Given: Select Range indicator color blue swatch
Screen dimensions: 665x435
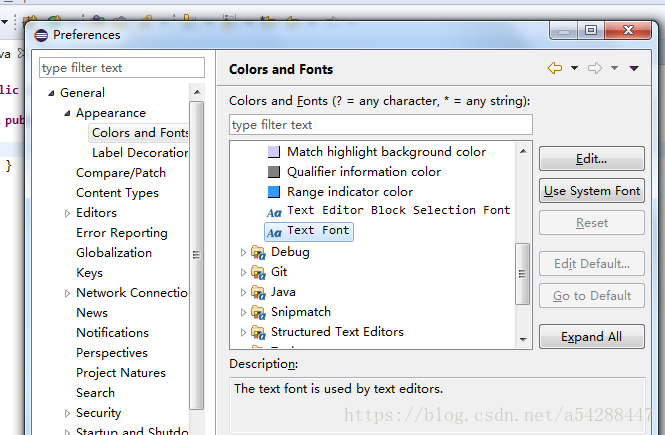Looking at the screenshot, I should (x=274, y=192).
